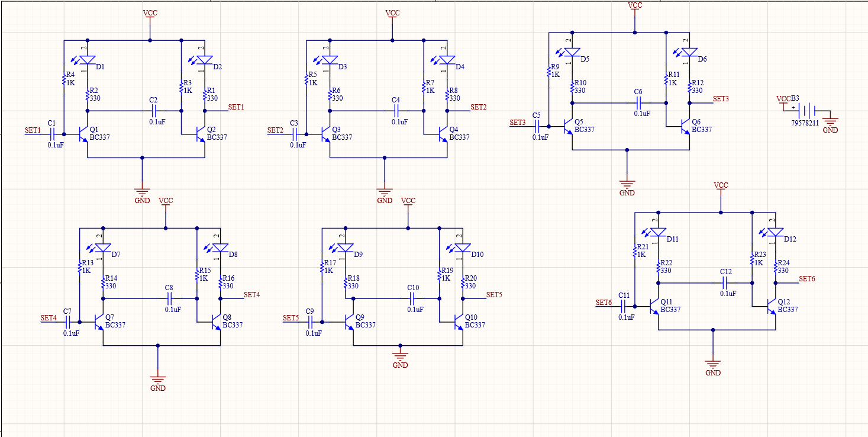Viewport: 868px width, 437px height.
Task: Click the 1K value beside R15
Action: tap(204, 278)
